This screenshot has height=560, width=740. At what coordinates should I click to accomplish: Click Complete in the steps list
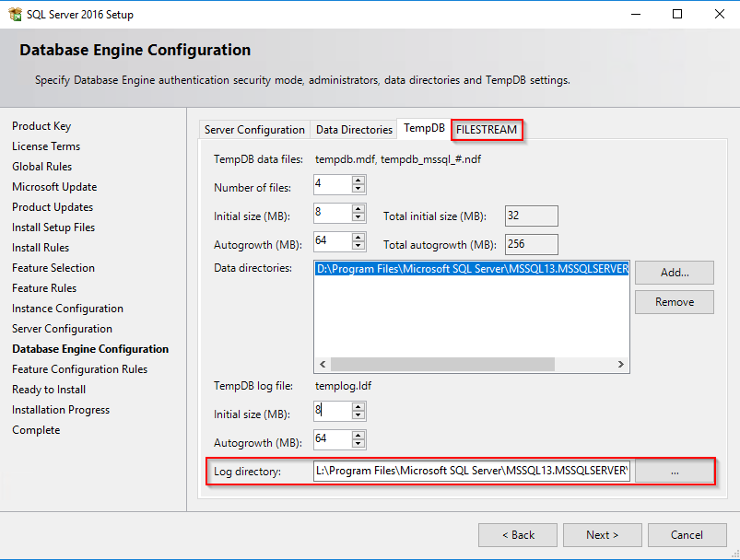[36, 430]
